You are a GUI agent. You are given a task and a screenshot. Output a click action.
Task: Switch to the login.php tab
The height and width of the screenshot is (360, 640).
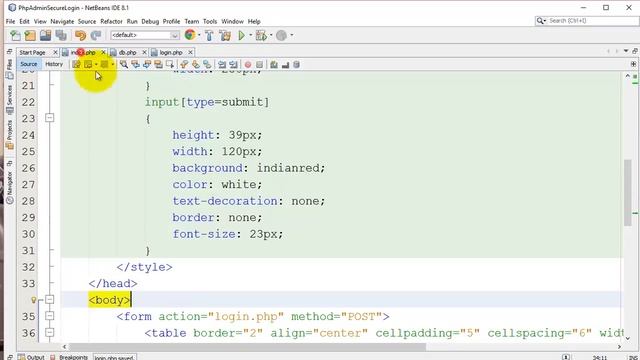(x=171, y=53)
